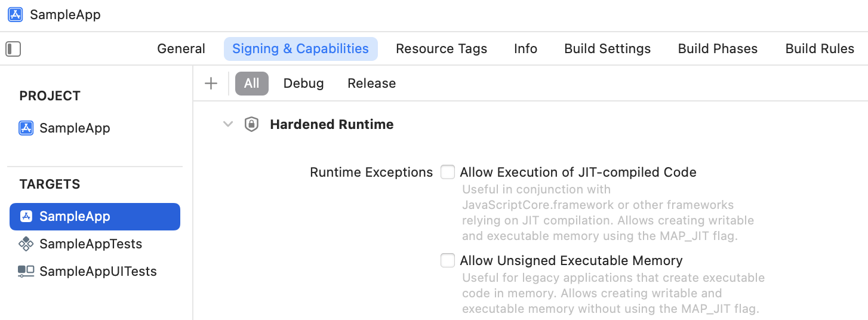Enable Allow Unsigned Executable Memory

pyautogui.click(x=448, y=261)
